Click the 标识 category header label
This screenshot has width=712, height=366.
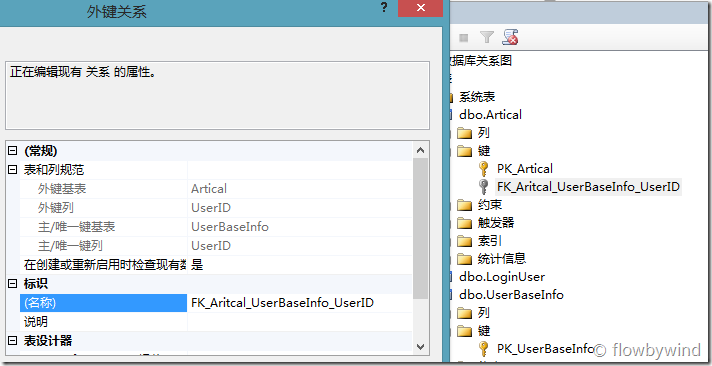click(x=35, y=284)
